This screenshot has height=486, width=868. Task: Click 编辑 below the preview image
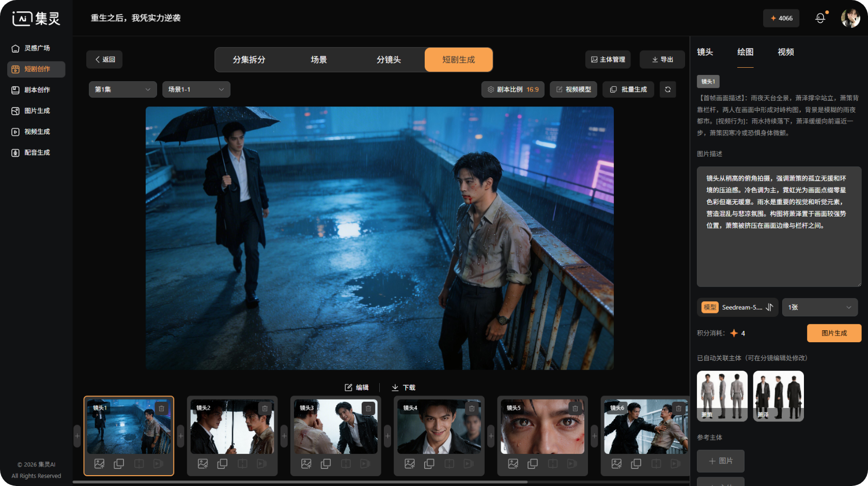357,387
